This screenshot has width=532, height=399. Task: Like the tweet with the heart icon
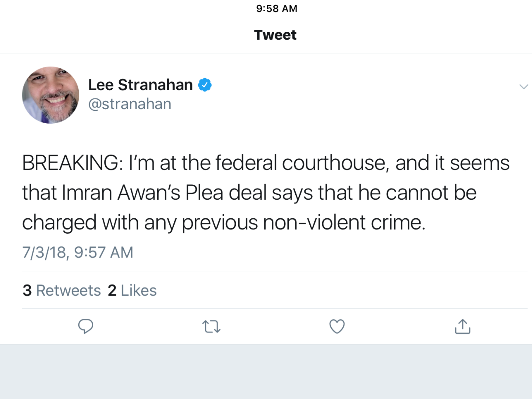[x=337, y=326]
